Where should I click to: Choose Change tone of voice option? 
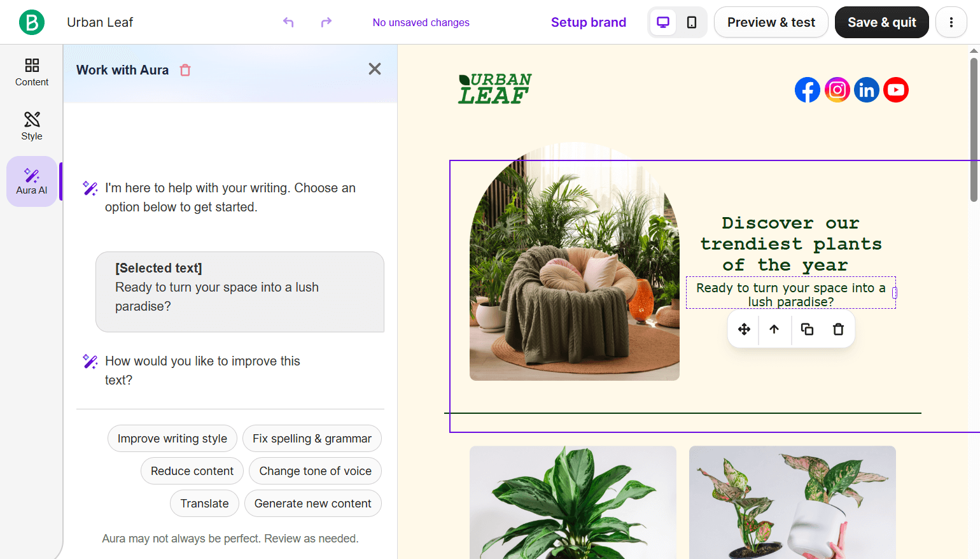coord(315,471)
